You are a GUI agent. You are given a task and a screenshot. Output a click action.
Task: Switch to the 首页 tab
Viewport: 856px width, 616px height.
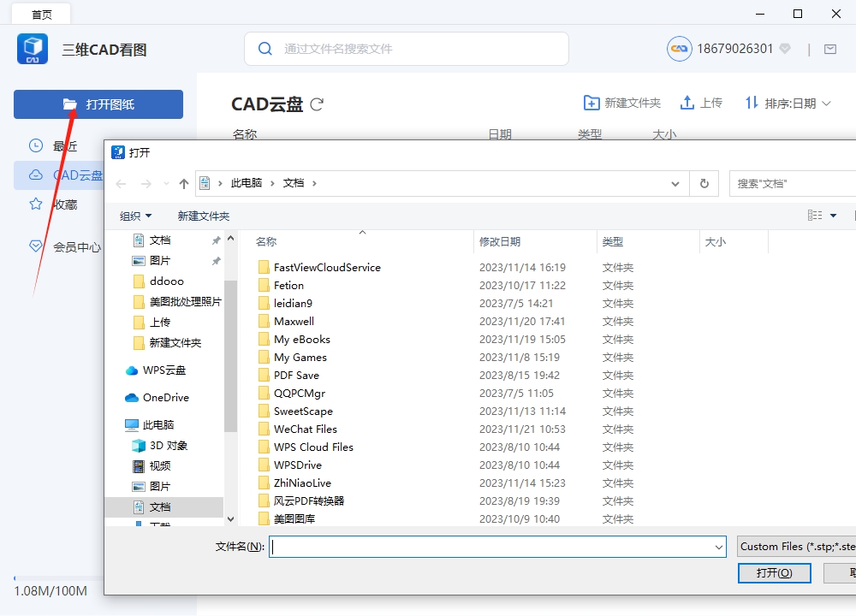(41, 13)
